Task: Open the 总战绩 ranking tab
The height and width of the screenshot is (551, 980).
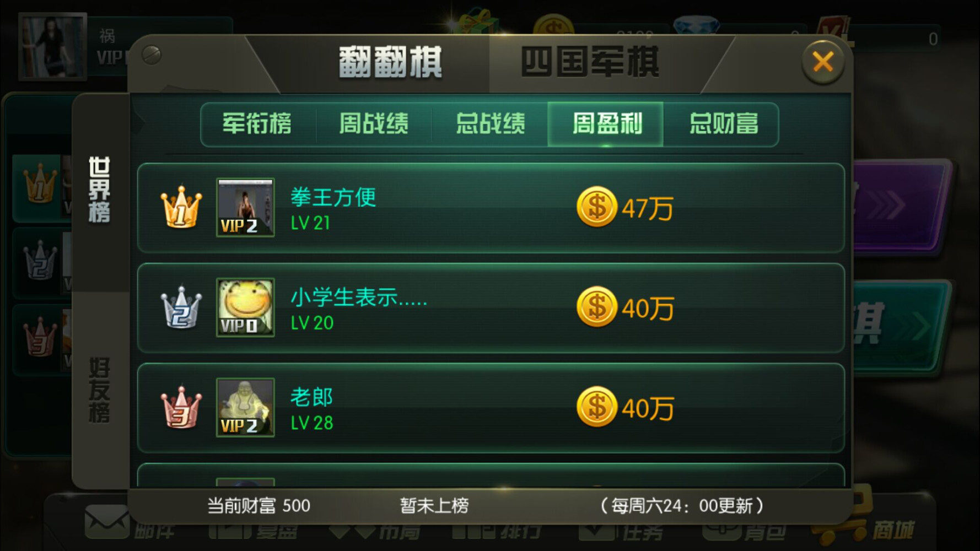Action: point(490,124)
